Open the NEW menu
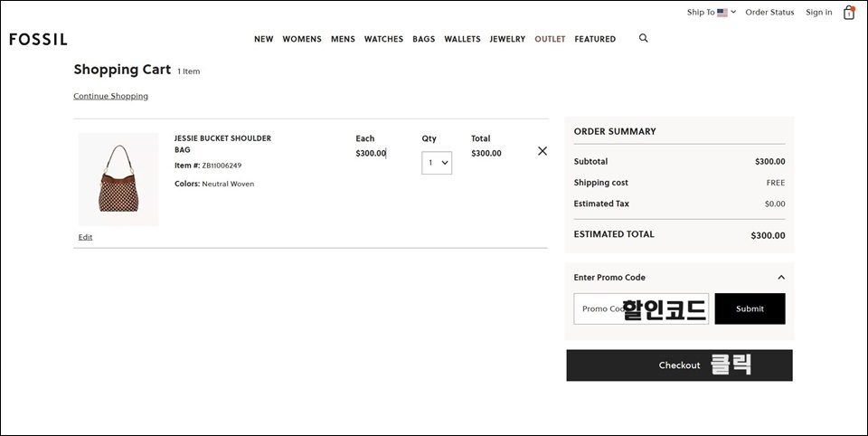Viewport: 868px width, 436px height. tap(263, 39)
